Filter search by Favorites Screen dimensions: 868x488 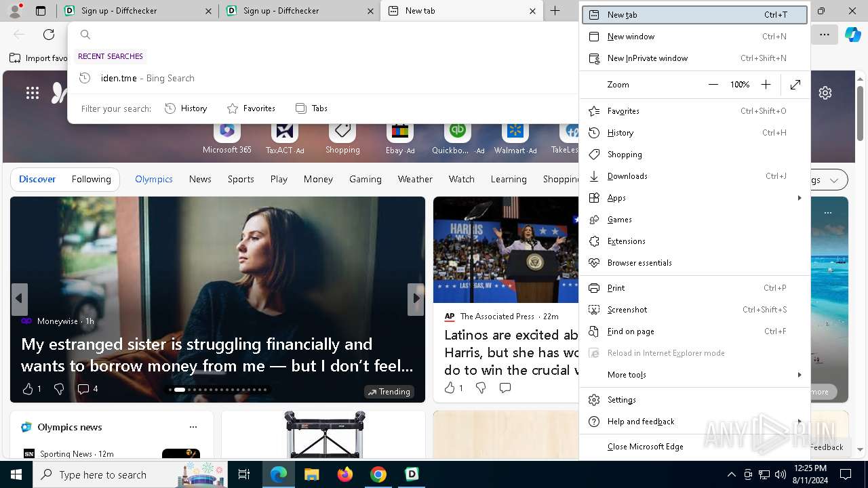(251, 108)
